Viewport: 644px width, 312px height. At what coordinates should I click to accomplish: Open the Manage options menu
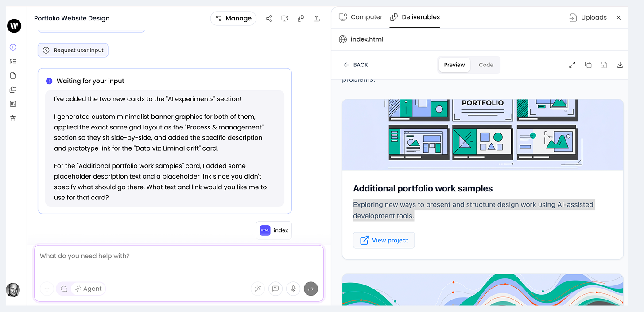tap(233, 18)
